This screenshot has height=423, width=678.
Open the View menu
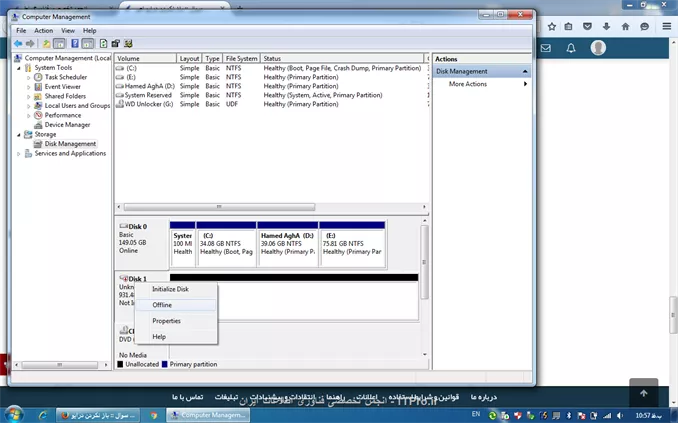(68, 31)
